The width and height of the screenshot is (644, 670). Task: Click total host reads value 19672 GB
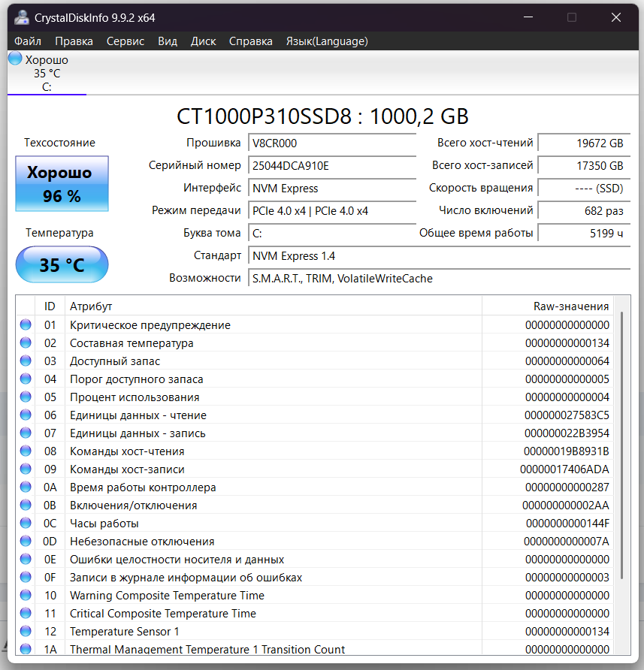coord(584,143)
